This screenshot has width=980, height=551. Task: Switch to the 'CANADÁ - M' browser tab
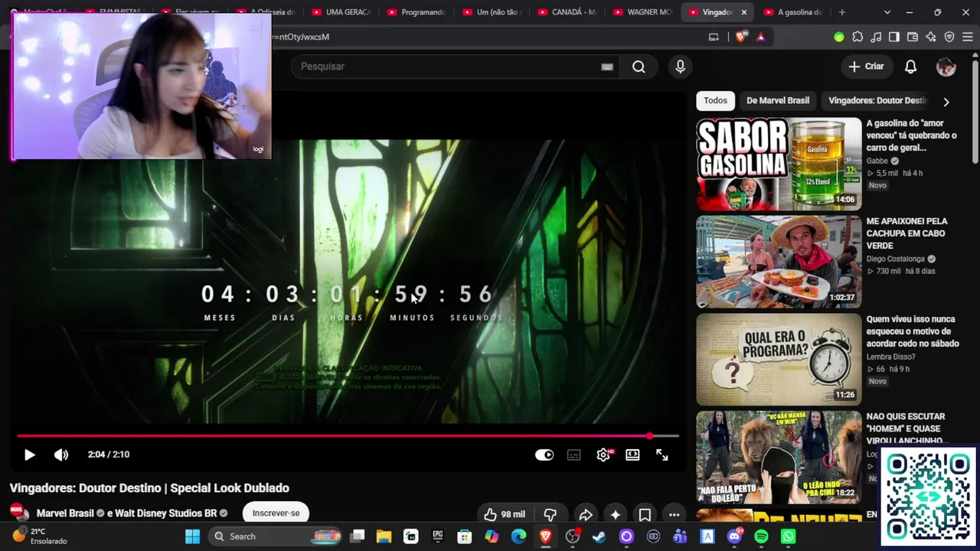click(x=567, y=12)
